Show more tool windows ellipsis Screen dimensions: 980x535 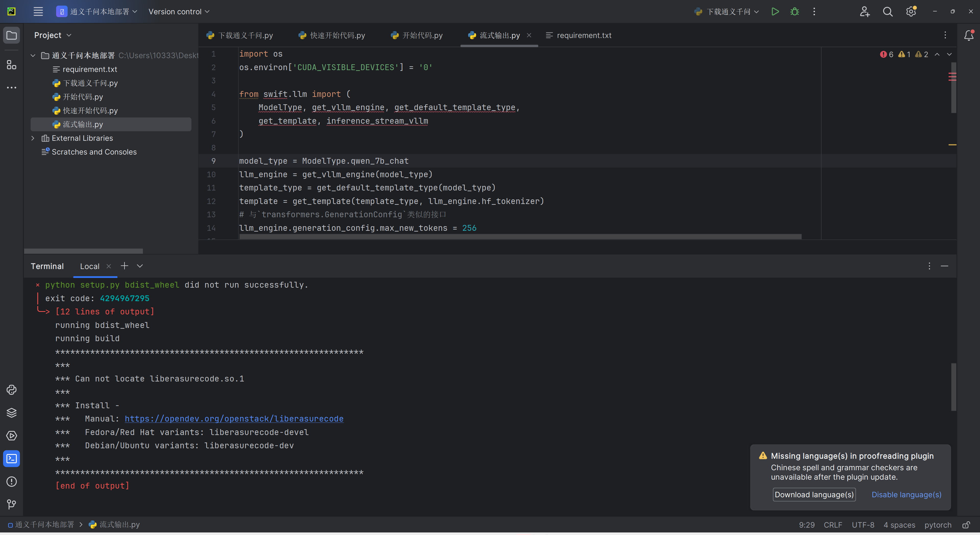point(11,87)
